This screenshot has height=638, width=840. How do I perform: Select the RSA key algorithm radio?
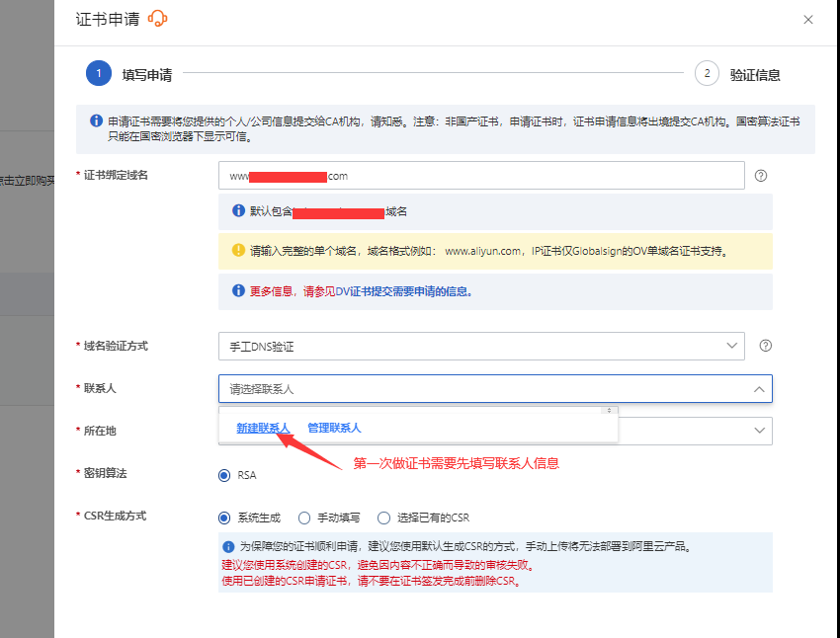tap(224, 475)
